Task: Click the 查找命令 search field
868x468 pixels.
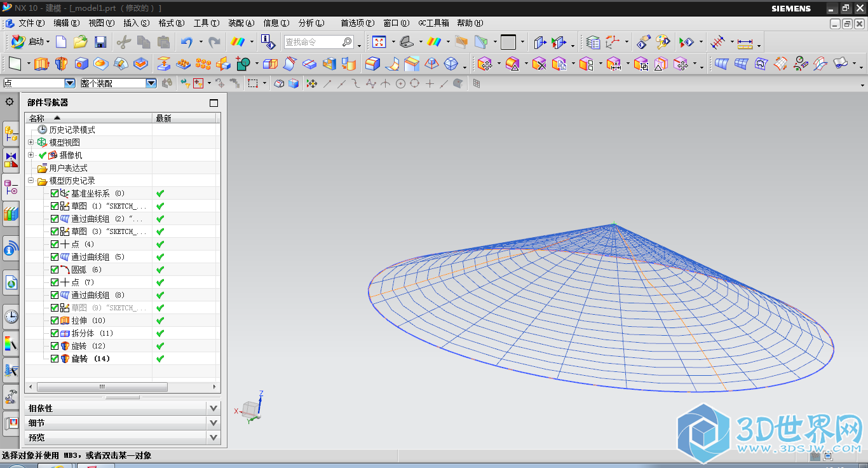Action: 313,42
